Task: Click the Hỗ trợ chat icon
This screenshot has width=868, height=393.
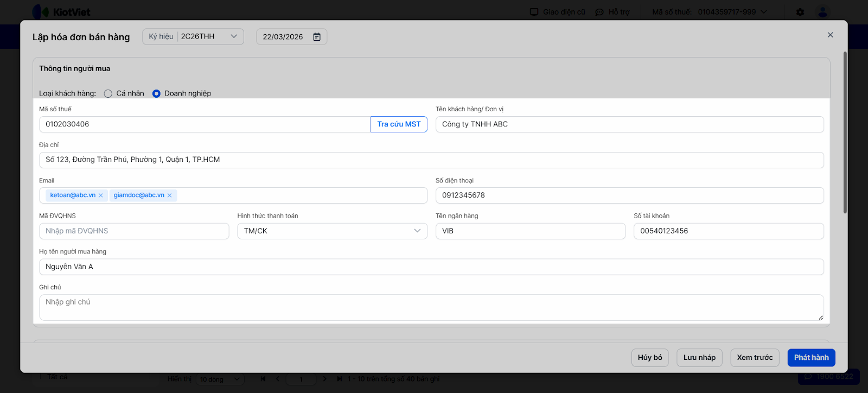Action: coord(599,12)
